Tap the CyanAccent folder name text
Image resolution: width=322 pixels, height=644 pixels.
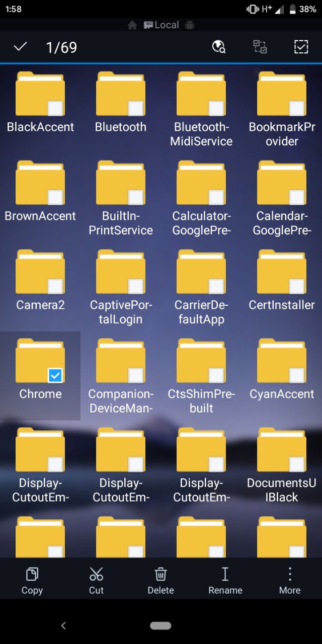(x=282, y=394)
